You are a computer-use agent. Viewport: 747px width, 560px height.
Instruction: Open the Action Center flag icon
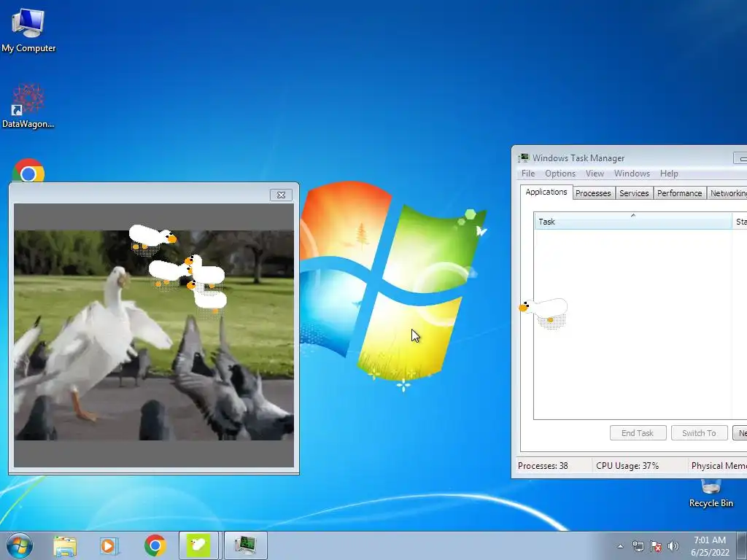(656, 546)
